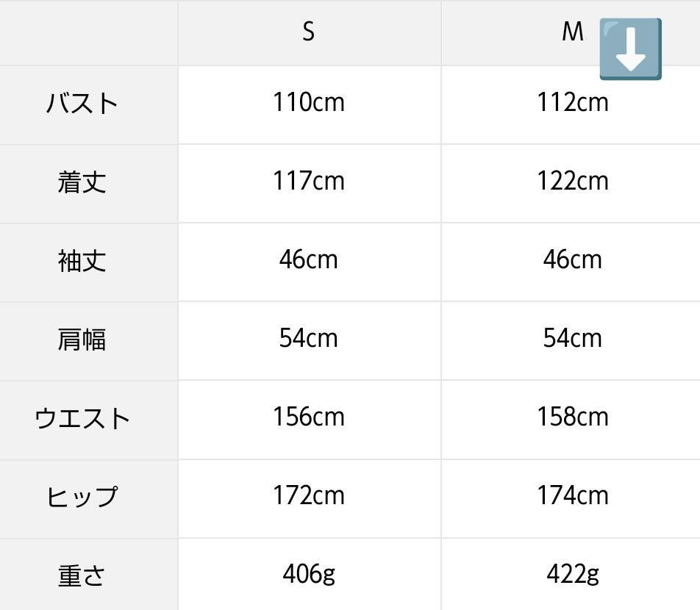Click the 袖丈 row label
The height and width of the screenshot is (610, 700).
click(82, 261)
